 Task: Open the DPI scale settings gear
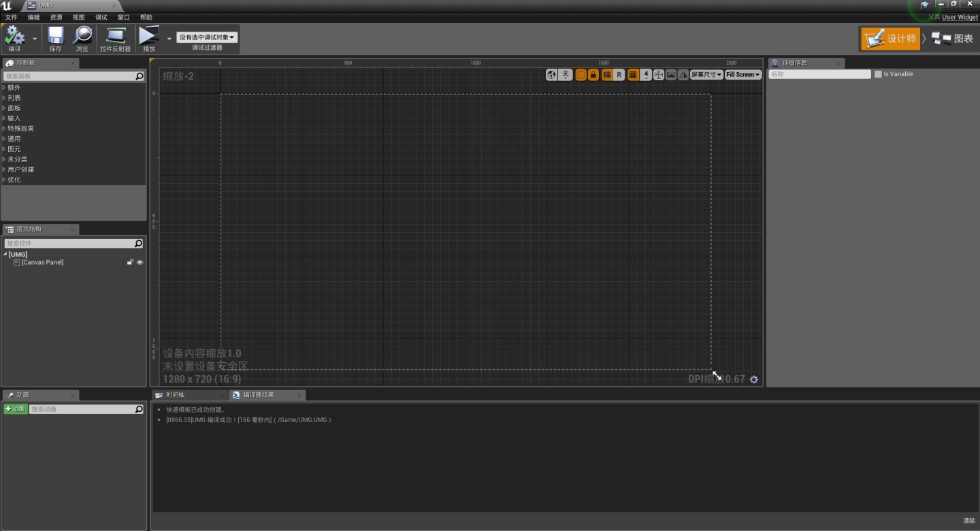(x=754, y=380)
